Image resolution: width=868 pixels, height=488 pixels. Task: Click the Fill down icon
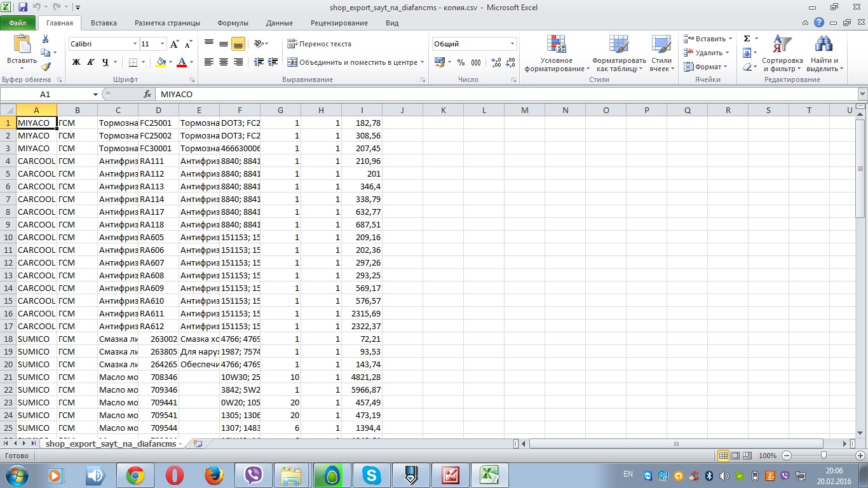click(x=747, y=53)
